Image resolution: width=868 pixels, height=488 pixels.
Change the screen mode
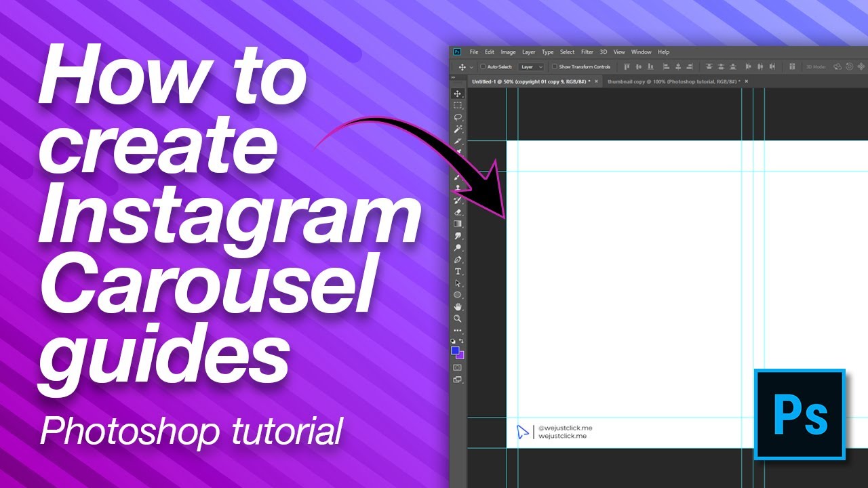click(x=458, y=380)
